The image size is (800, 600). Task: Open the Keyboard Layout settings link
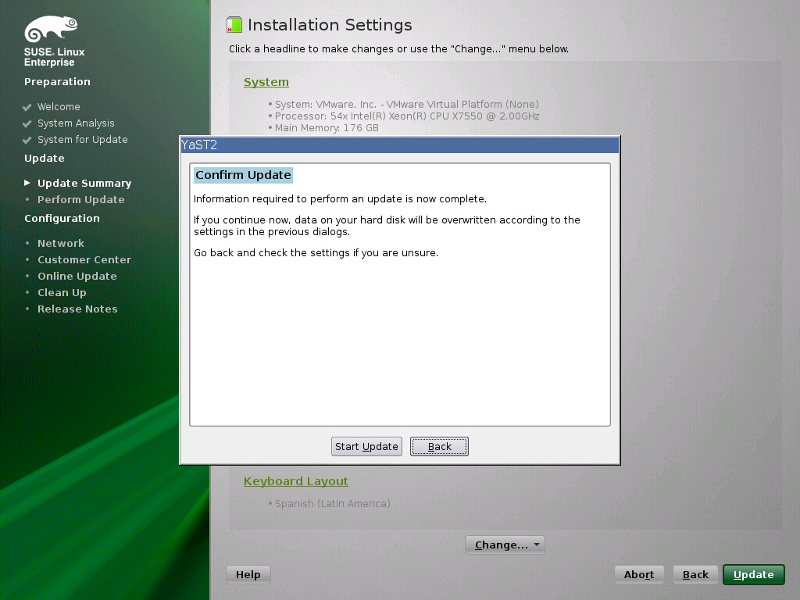pyautogui.click(x=295, y=481)
